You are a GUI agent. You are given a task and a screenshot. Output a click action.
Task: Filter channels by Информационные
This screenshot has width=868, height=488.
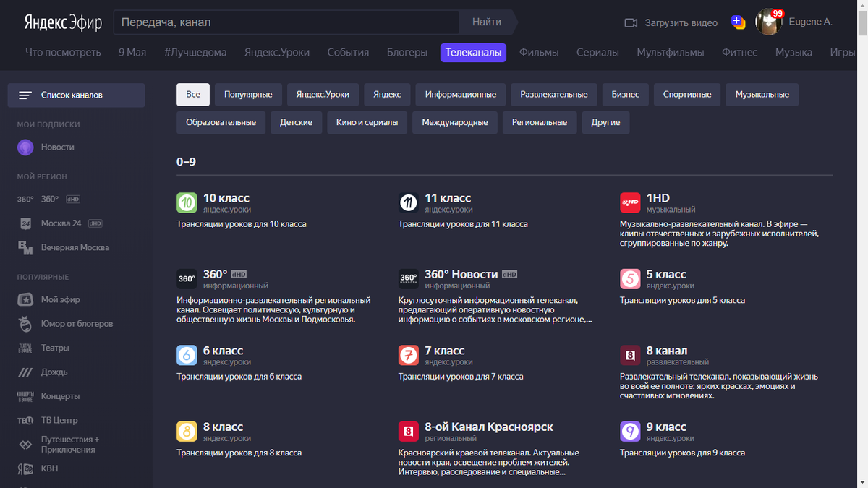click(x=461, y=95)
